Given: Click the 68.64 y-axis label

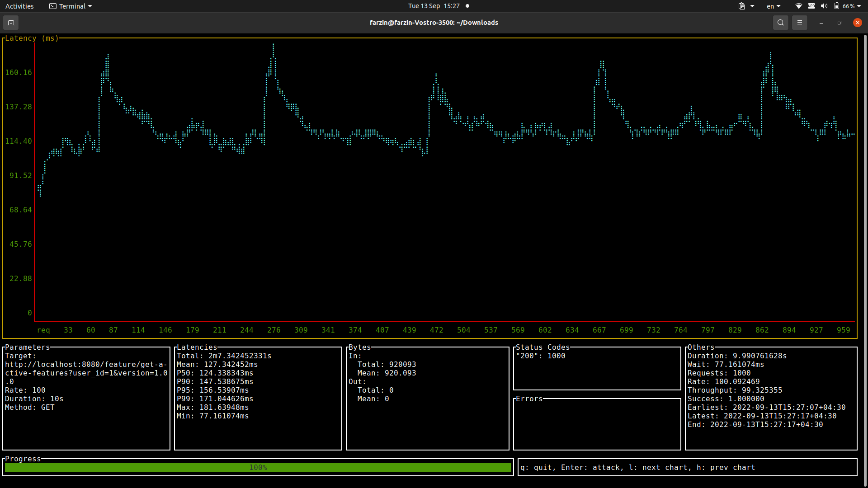Looking at the screenshot, I should pos(21,210).
